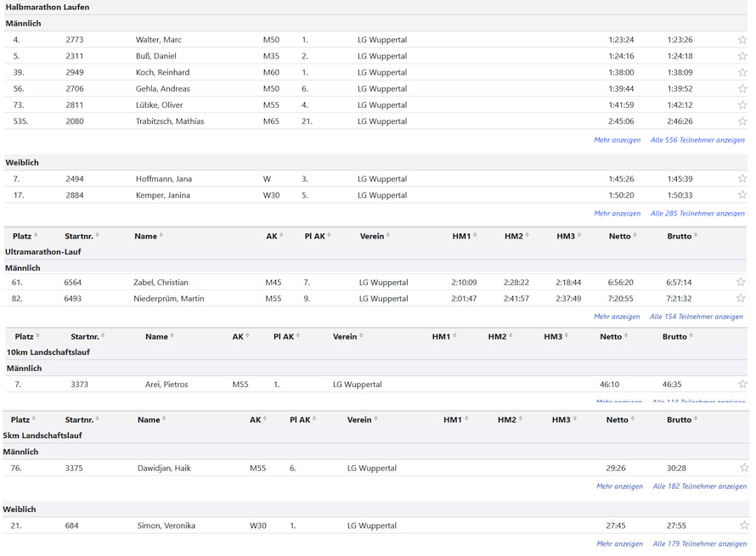Sort Ultramarathon table by Brutto arrows
This screenshot has height=556, width=756.
click(x=696, y=236)
